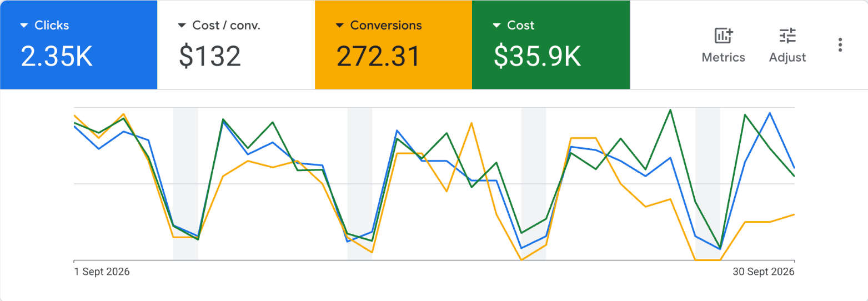Open the Conversions metric dropdown arrow
The image size is (868, 301).
(x=339, y=26)
